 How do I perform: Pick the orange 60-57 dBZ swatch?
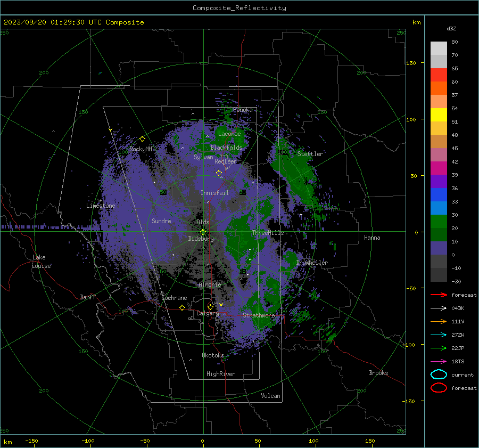(439, 88)
